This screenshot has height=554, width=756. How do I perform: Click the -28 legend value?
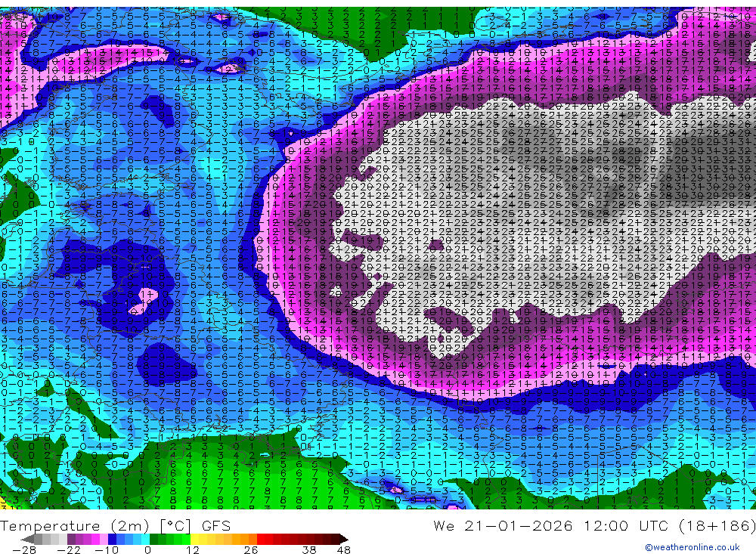point(23,549)
